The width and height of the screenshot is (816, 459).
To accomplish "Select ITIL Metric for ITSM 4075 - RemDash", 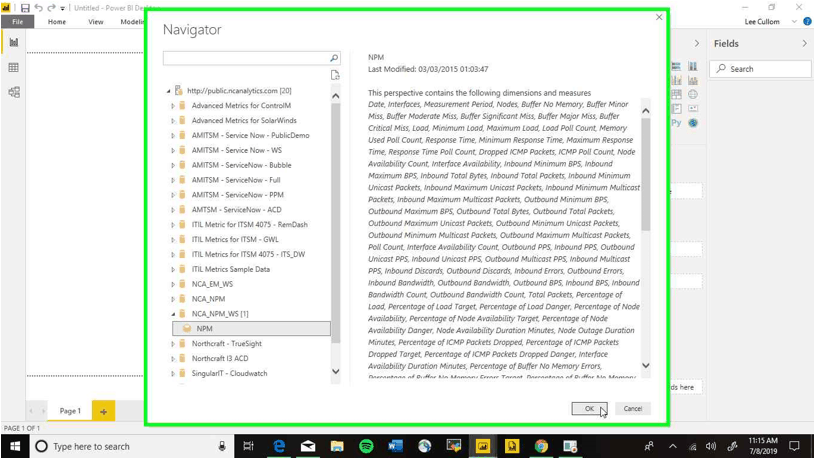I will [x=249, y=225].
